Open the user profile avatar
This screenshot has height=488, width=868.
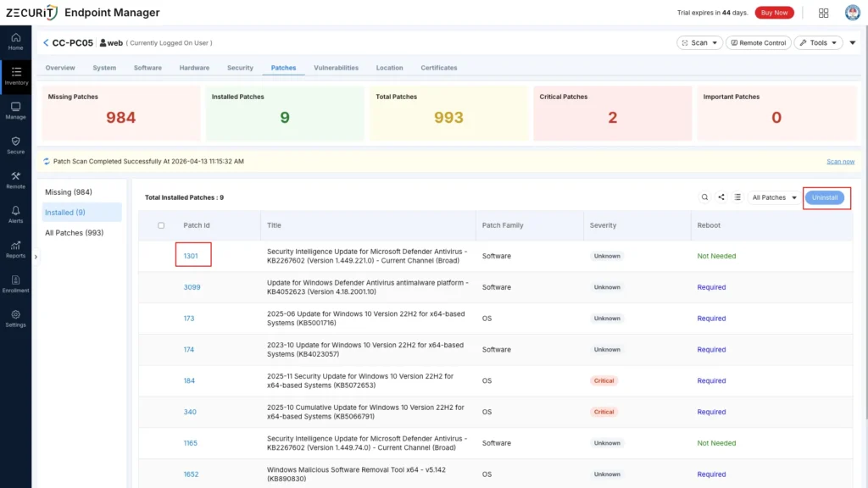coord(853,12)
